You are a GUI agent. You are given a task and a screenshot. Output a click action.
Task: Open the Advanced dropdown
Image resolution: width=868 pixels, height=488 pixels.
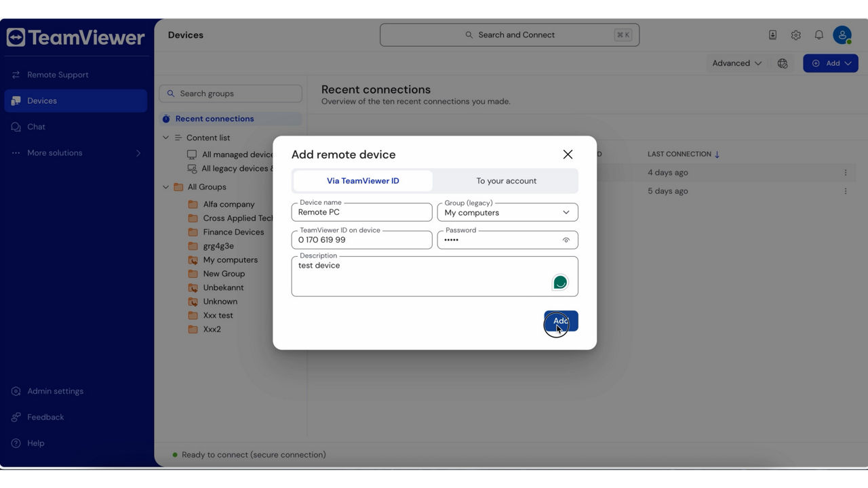click(x=736, y=63)
